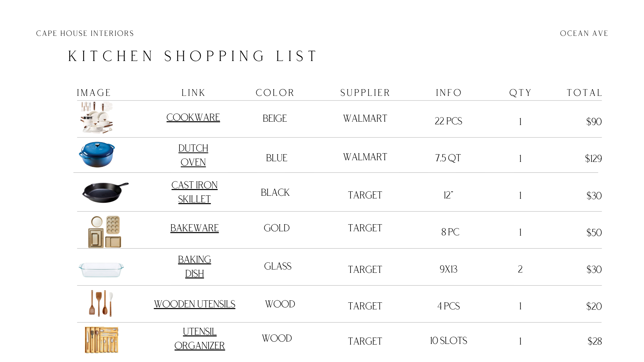Select the OCEAN AVE header text
644x362 pixels.
(584, 34)
